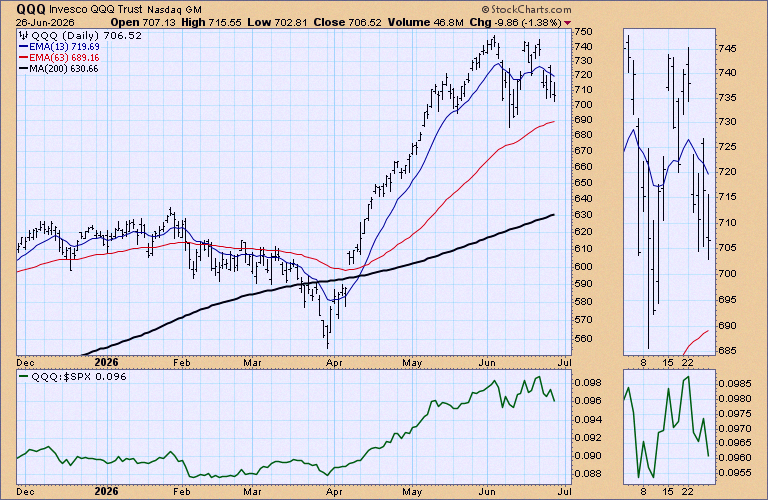
Task: Click the 26-Jun-2026 date
Action: [45, 23]
